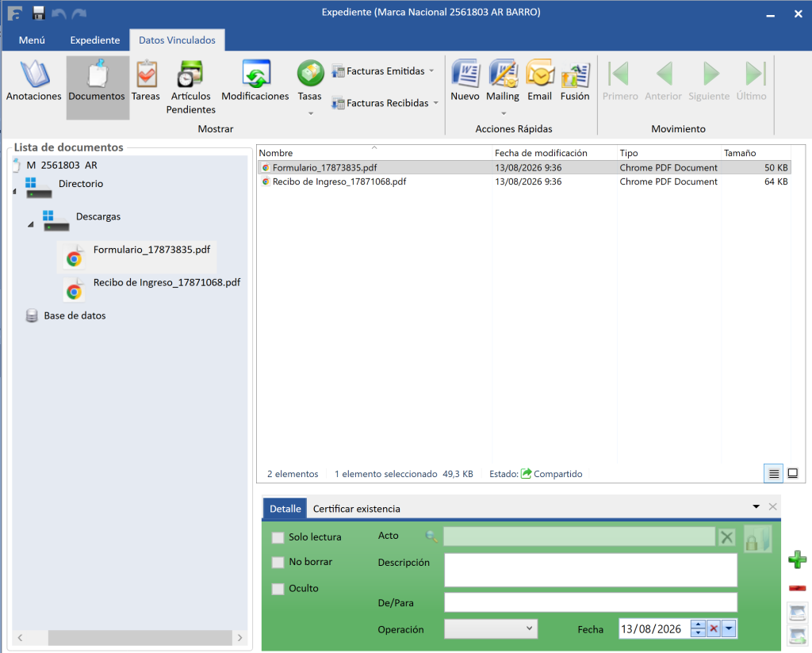Click the Modificaciones icon
The width and height of the screenshot is (812, 653).
[255, 74]
